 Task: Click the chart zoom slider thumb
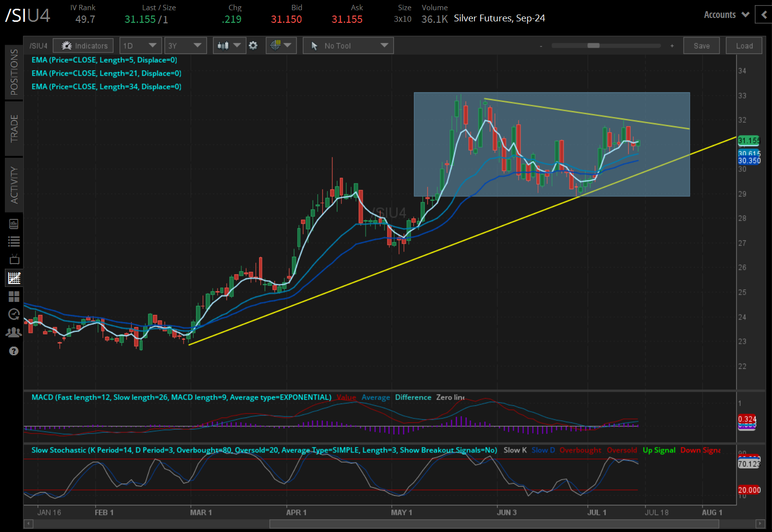tap(593, 46)
